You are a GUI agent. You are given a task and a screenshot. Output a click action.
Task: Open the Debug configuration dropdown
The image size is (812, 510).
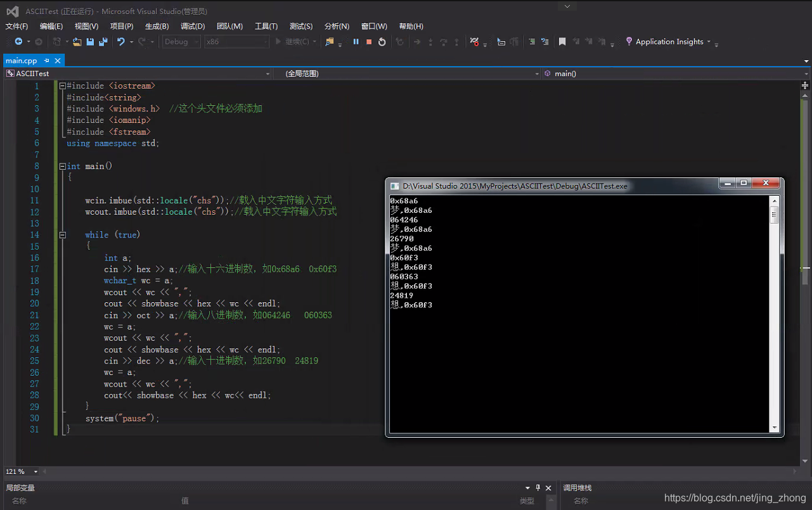click(181, 42)
